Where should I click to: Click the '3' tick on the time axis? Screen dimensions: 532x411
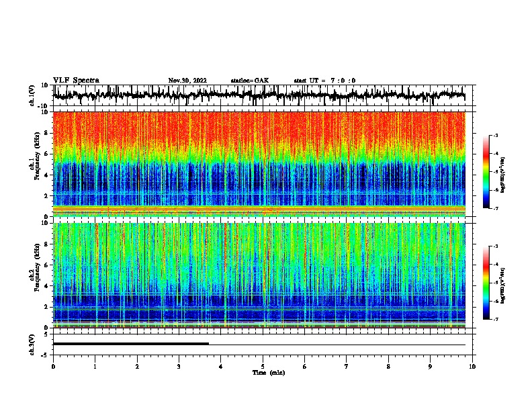tap(179, 367)
